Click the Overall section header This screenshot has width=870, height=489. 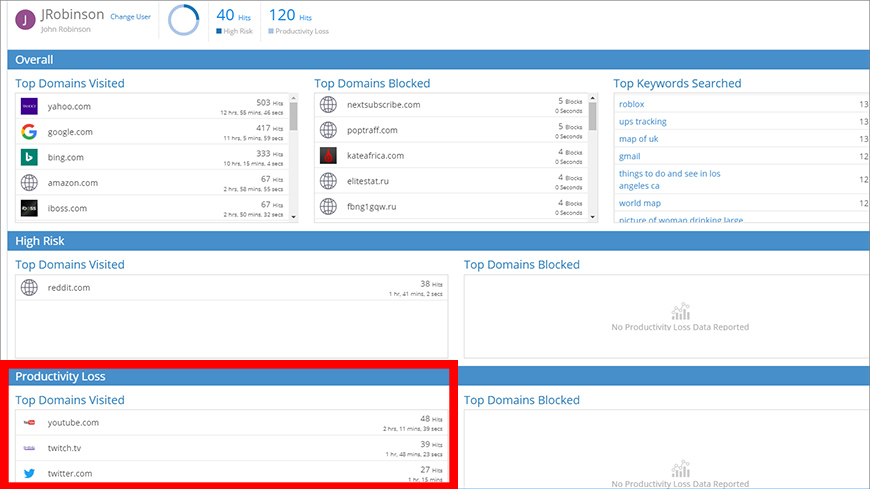(x=438, y=59)
